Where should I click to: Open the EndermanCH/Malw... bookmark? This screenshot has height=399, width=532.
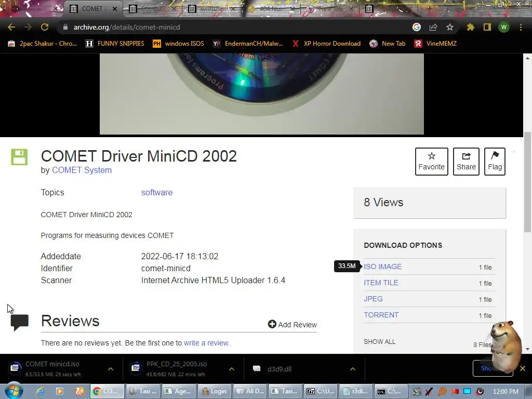[248, 44]
